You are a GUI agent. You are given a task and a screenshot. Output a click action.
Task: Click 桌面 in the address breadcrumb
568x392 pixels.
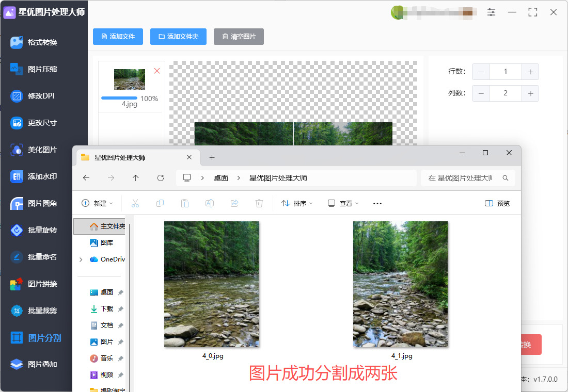tap(221, 178)
